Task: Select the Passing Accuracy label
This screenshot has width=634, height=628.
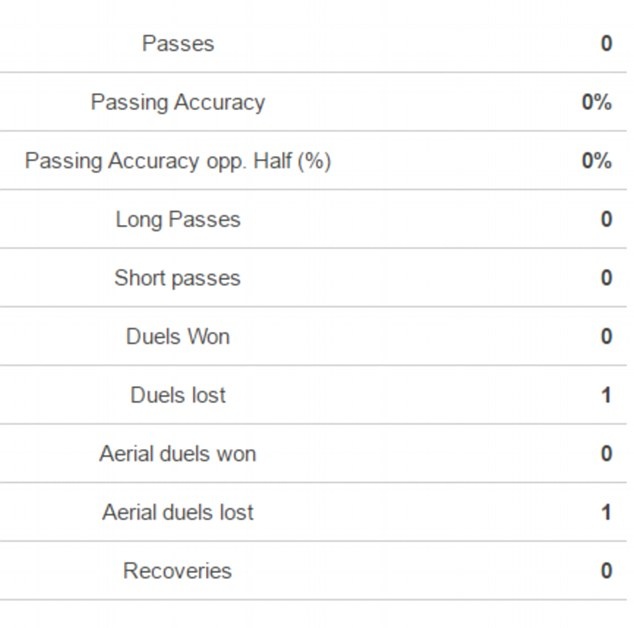Action: click(x=178, y=102)
